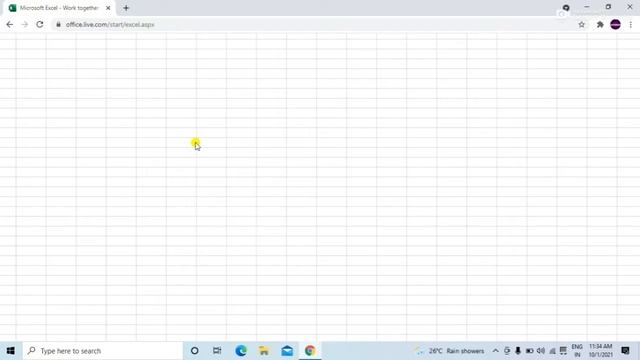Open the volume speaker tray icon
This screenshot has height=360, width=640.
541,351
